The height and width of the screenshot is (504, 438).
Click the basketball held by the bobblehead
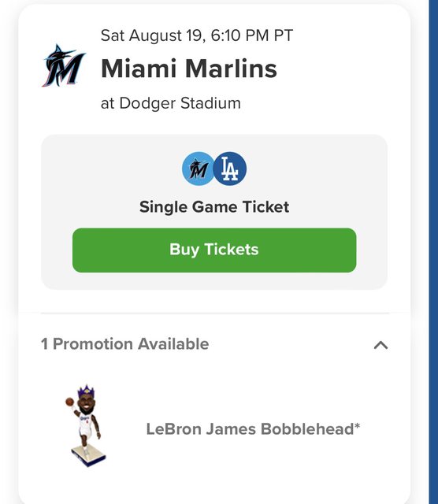69,402
